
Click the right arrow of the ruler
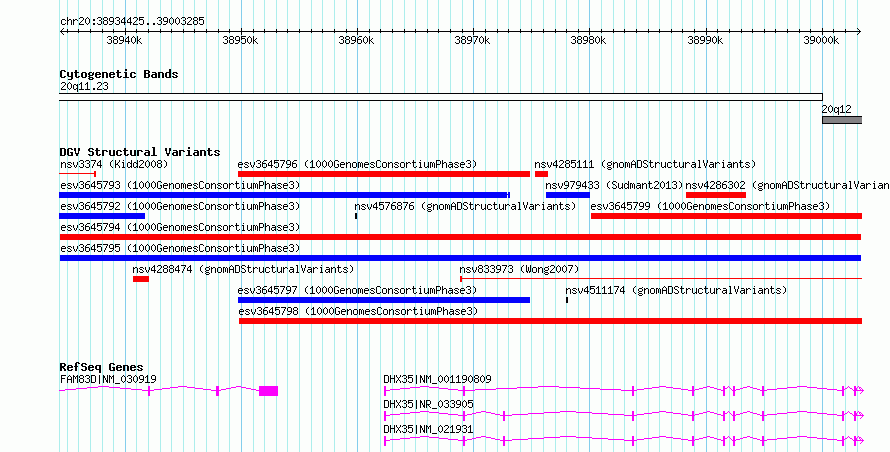pyautogui.click(x=859, y=32)
